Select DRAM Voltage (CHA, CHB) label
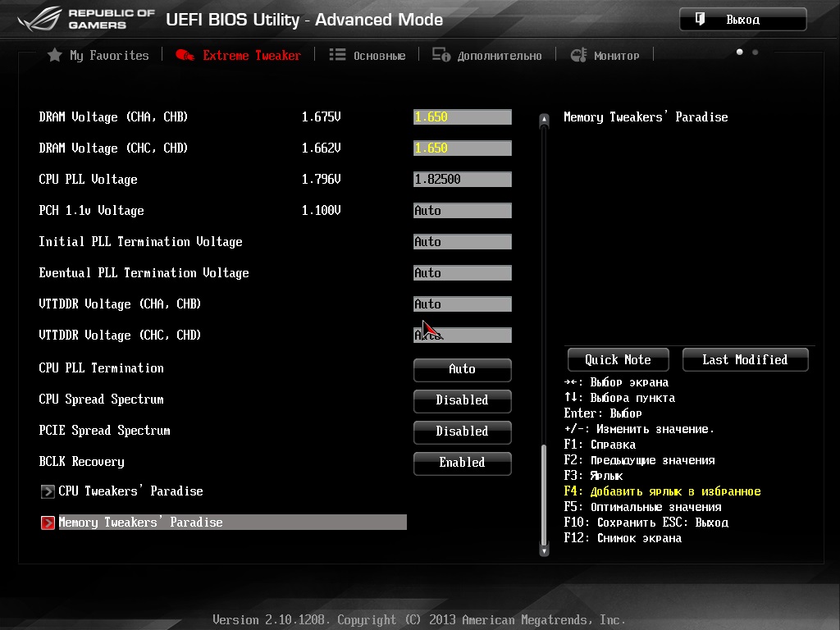This screenshot has width=840, height=630. click(113, 117)
